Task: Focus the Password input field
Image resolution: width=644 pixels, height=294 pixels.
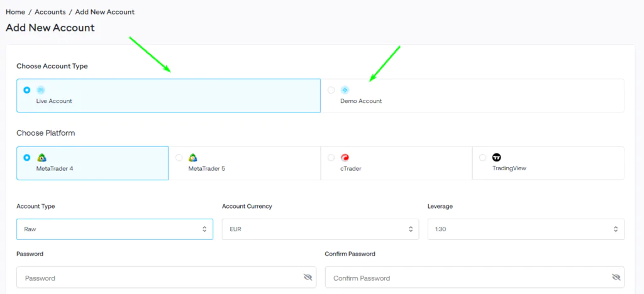Action: pos(166,278)
